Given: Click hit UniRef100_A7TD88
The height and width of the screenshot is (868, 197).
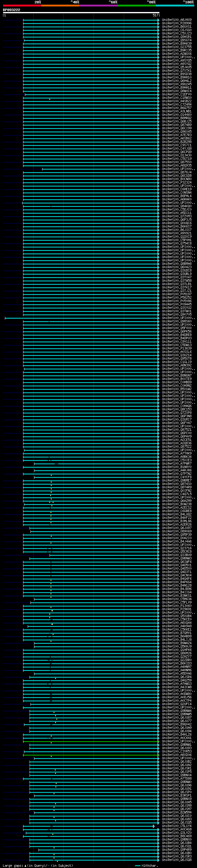Looking at the screenshot, I should point(177,778).
